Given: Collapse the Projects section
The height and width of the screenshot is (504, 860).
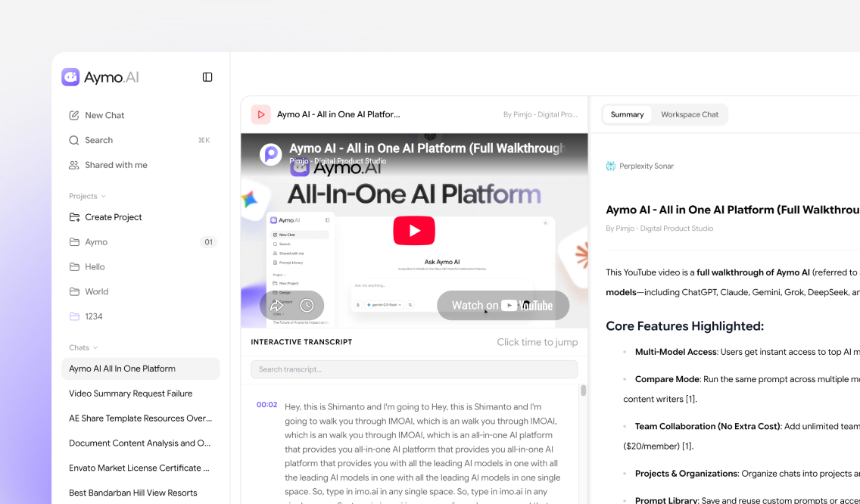Looking at the screenshot, I should click(87, 196).
